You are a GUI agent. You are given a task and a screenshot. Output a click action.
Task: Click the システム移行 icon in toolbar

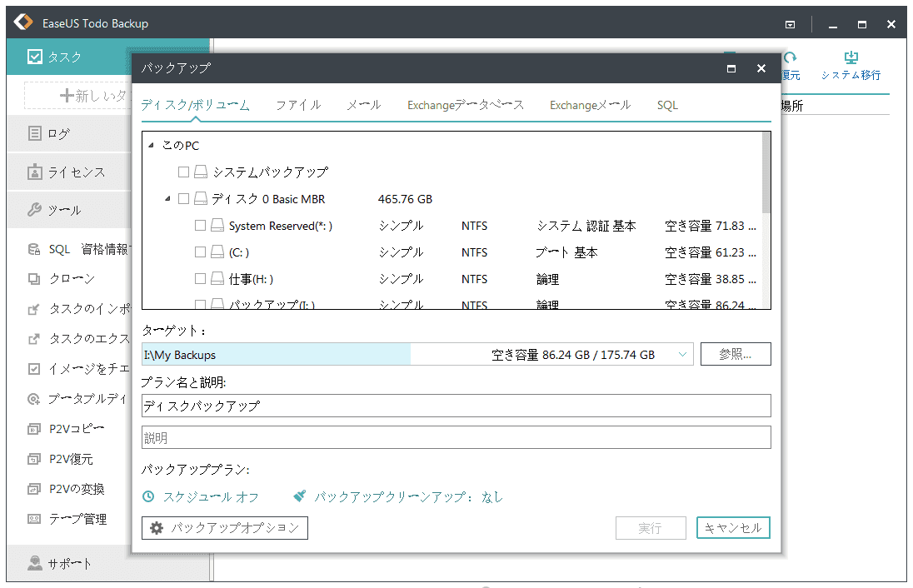(x=851, y=57)
